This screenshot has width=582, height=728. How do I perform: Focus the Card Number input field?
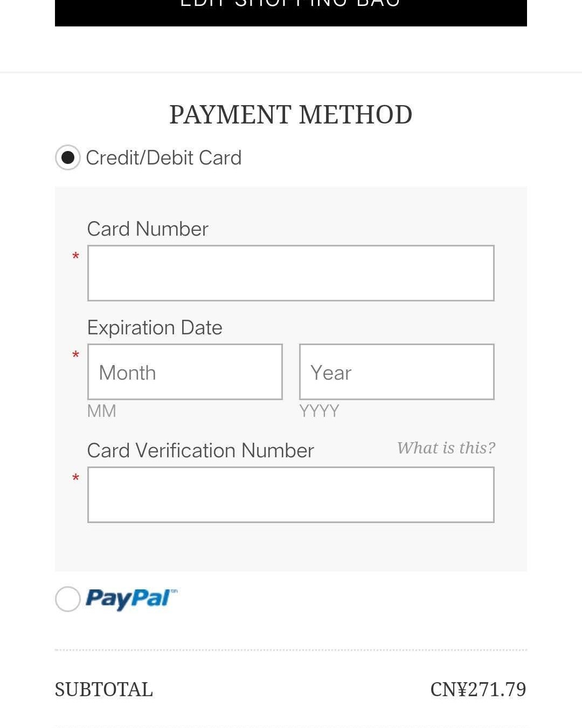click(290, 273)
